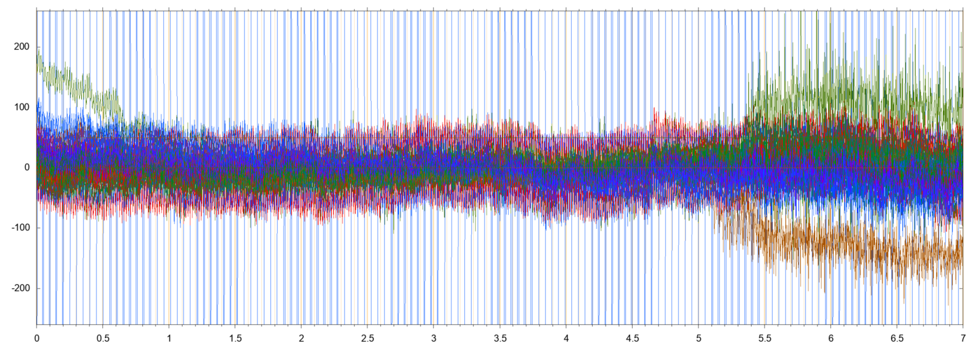980x350 pixels.
Task: Click the x-axis label 5.5
Action: pyautogui.click(x=764, y=337)
